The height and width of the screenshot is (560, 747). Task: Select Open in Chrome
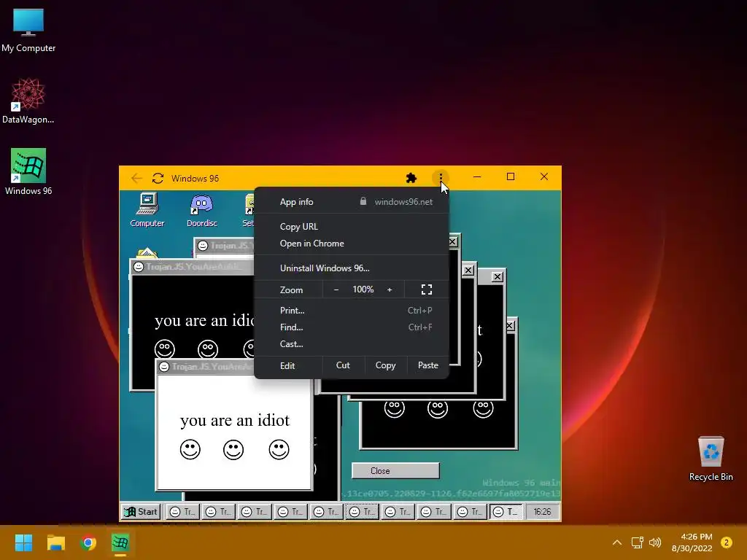(352, 244)
